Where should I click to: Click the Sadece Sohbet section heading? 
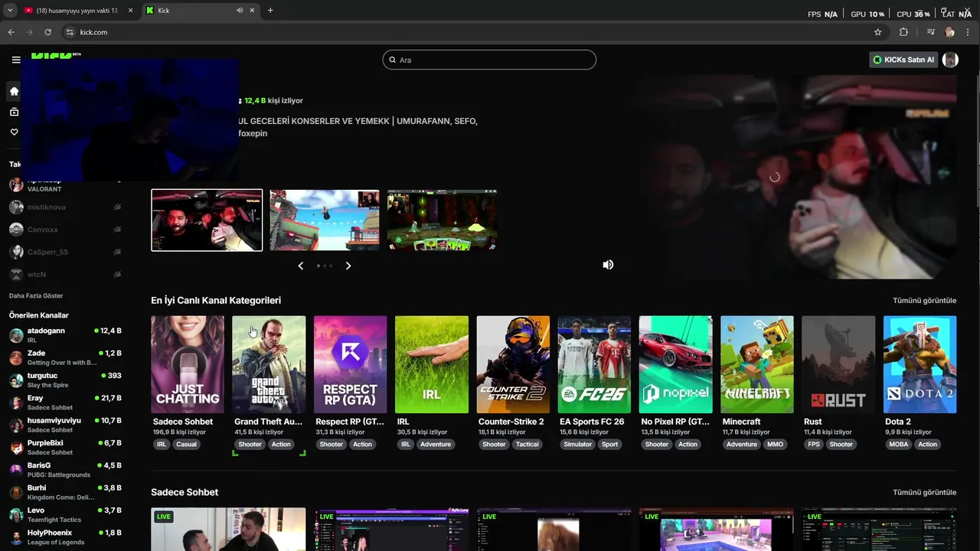coord(185,492)
